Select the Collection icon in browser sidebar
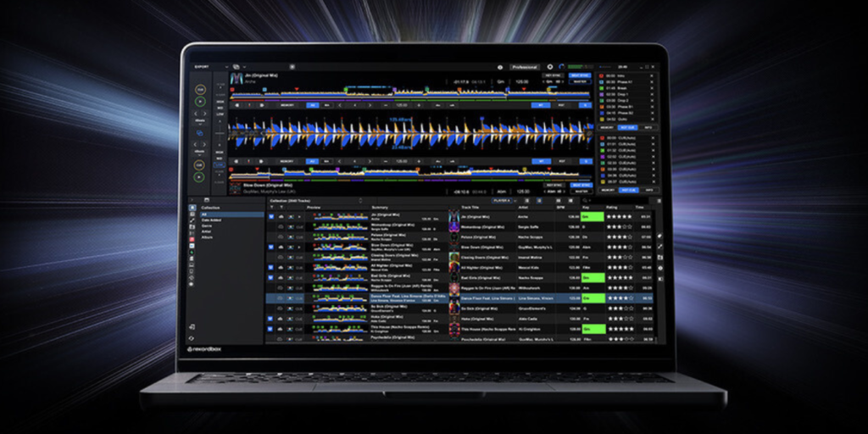This screenshot has height=434, width=868. point(192,208)
